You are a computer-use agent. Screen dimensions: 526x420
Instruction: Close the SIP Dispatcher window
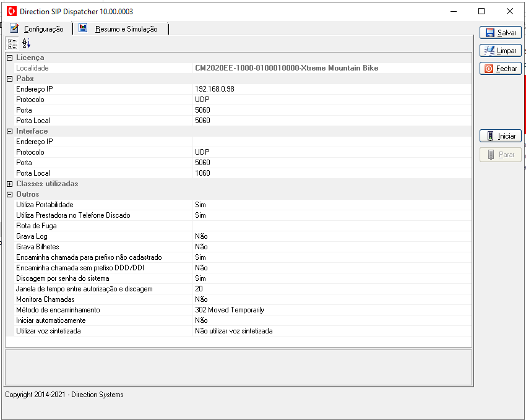click(x=509, y=11)
